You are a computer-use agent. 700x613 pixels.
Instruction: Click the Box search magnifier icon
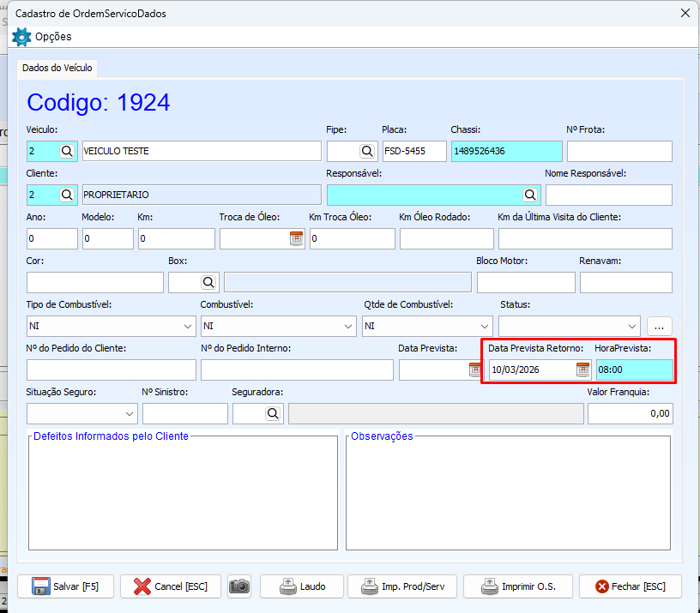coord(208,282)
